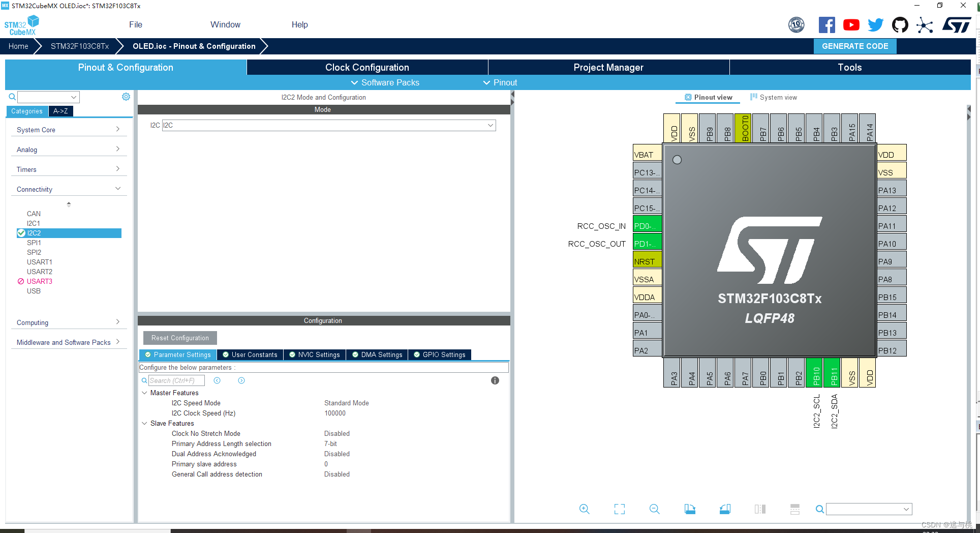The height and width of the screenshot is (533, 980).
Task: Click the GENERATE CODE button
Action: (855, 46)
